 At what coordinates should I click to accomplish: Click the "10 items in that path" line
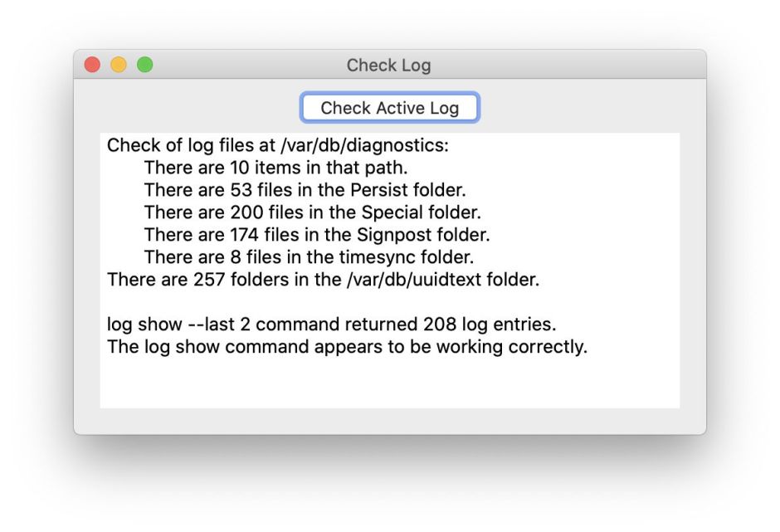click(x=275, y=168)
